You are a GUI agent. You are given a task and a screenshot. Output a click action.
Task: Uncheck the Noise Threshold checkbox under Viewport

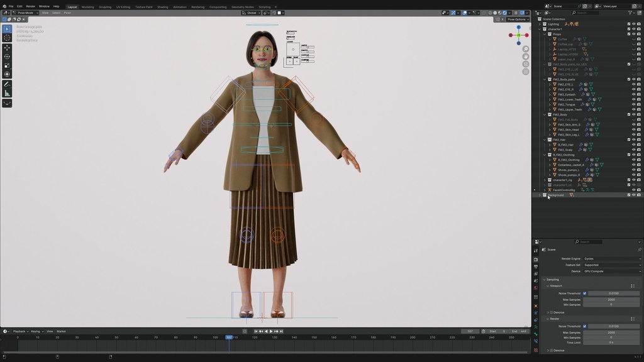pyautogui.click(x=584, y=293)
